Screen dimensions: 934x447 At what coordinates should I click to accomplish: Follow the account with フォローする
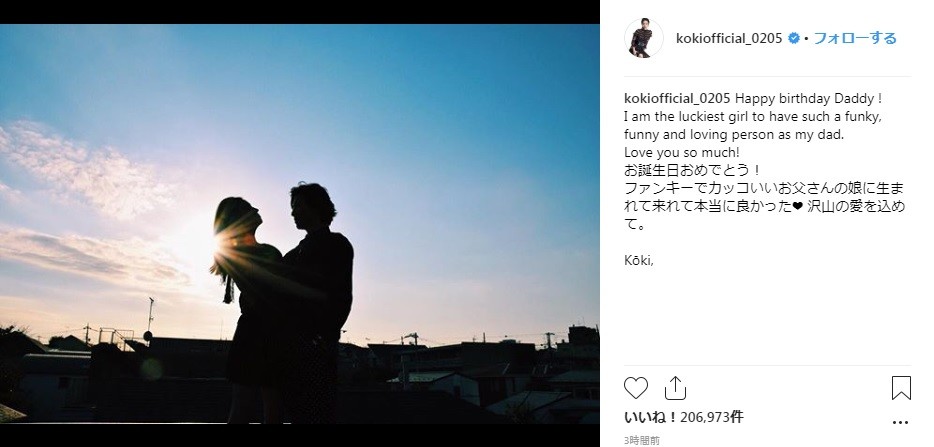click(x=855, y=39)
